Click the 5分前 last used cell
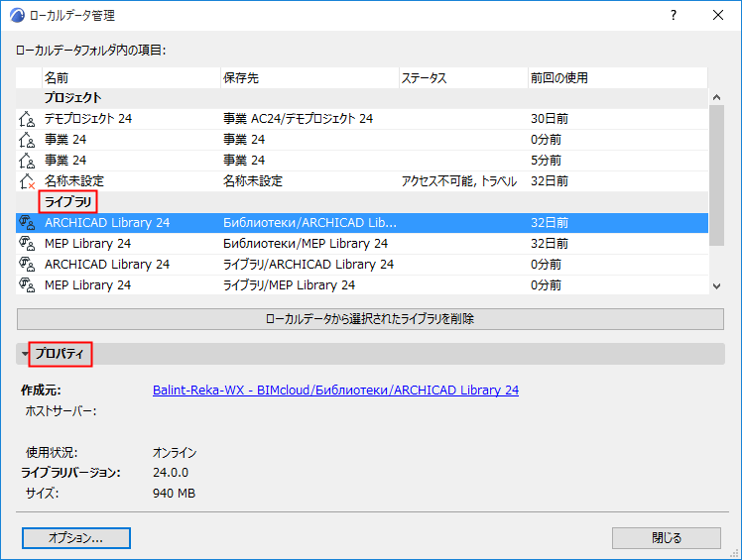 click(x=547, y=161)
